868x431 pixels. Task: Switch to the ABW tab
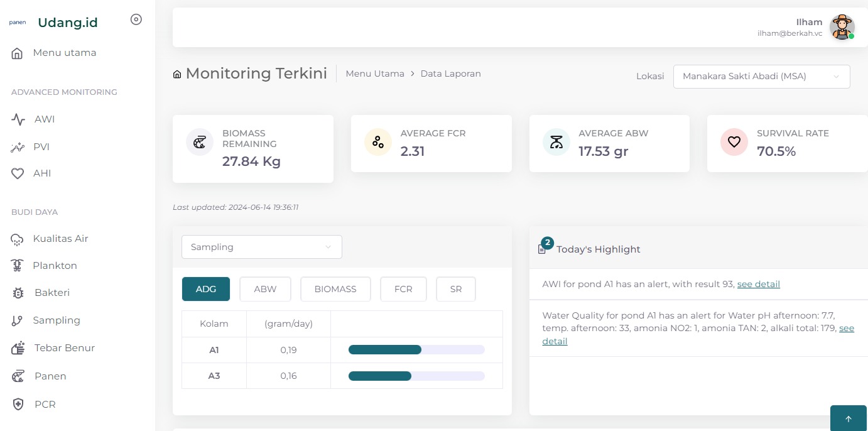pyautogui.click(x=265, y=289)
